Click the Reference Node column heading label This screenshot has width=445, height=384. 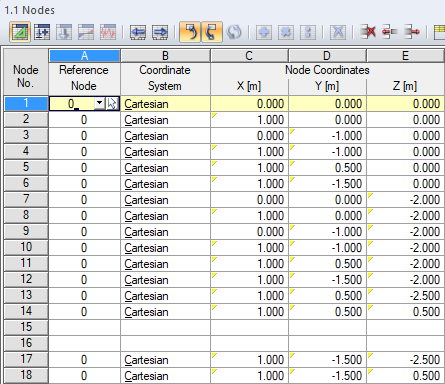click(84, 78)
